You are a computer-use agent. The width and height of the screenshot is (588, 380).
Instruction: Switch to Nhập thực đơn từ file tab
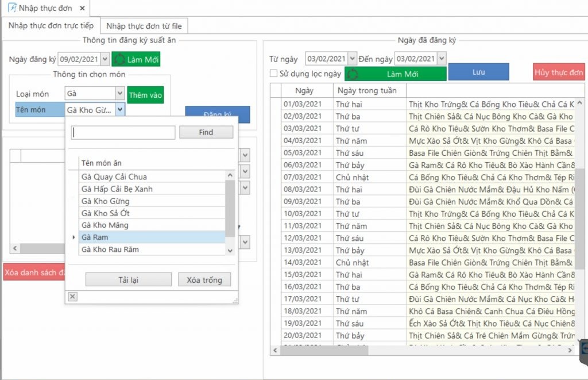click(144, 26)
